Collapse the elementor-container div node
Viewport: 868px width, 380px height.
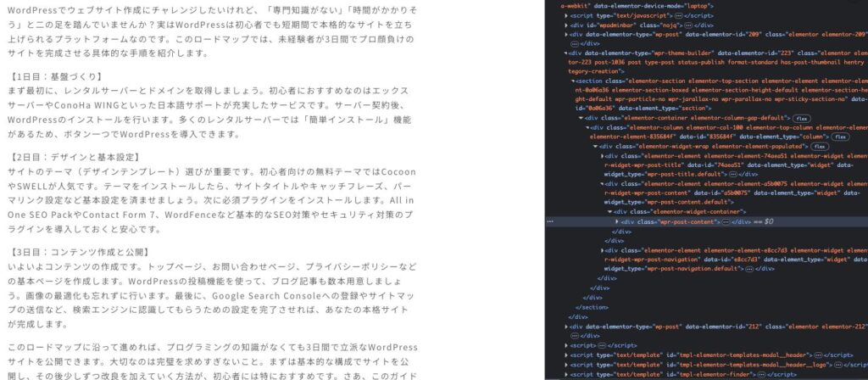(x=581, y=118)
